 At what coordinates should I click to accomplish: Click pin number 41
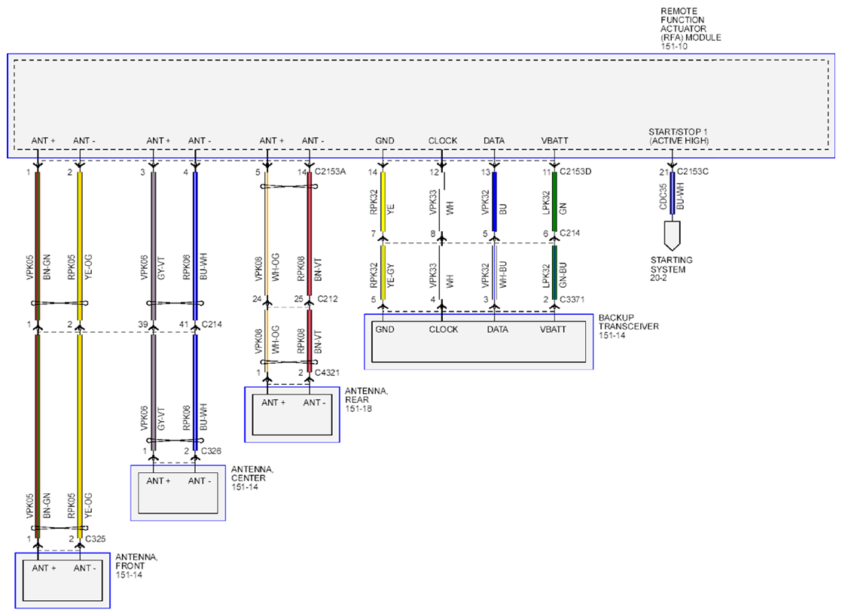(185, 325)
